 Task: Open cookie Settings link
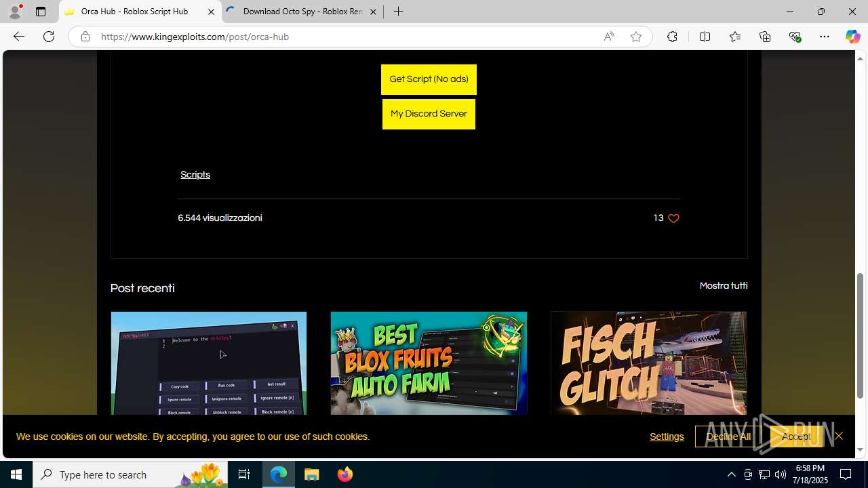point(667,436)
